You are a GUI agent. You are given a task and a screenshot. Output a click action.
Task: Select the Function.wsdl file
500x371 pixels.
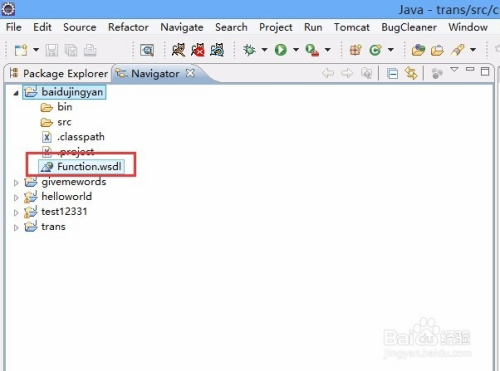point(81,166)
